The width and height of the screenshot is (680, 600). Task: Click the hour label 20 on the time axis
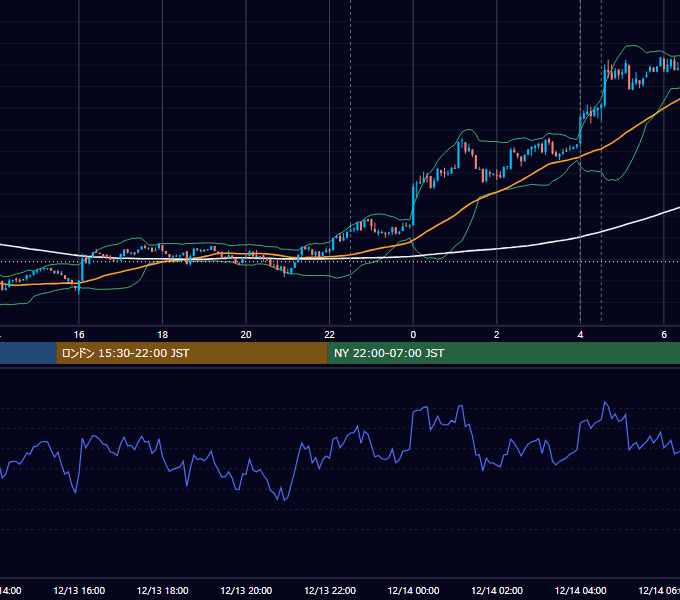[246, 335]
